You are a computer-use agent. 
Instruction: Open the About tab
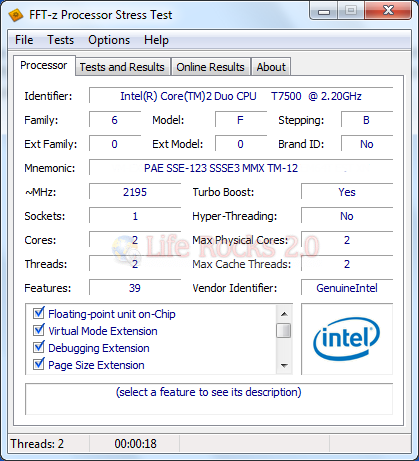pos(271,67)
